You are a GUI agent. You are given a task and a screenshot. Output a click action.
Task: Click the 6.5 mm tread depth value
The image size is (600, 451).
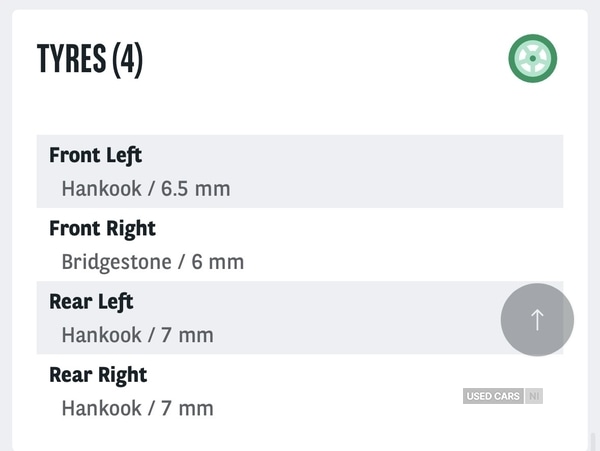196,188
